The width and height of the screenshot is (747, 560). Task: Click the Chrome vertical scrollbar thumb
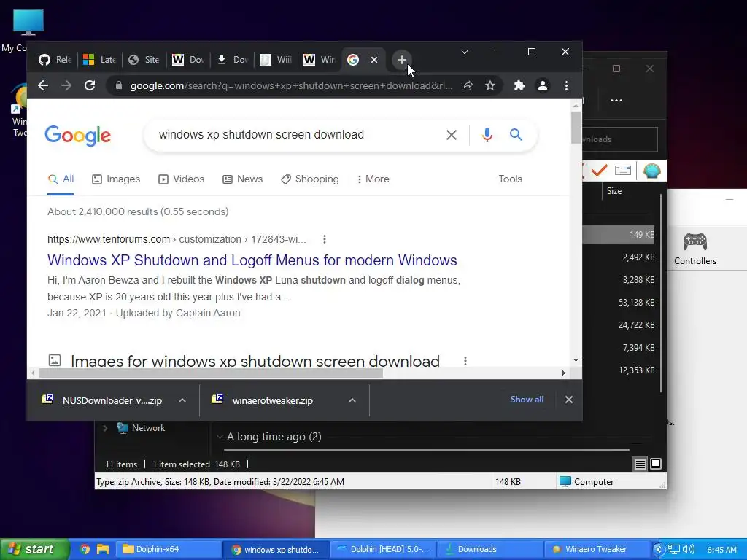click(576, 127)
